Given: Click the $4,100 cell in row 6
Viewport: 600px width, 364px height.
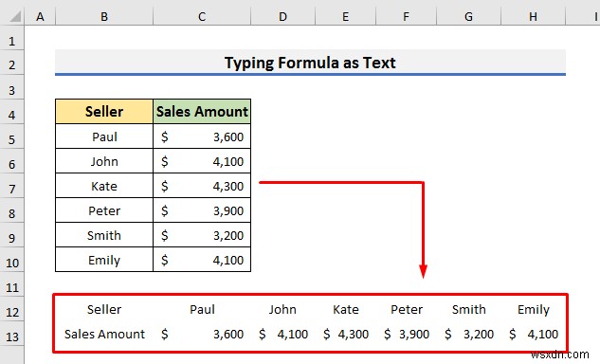Looking at the screenshot, I should click(x=202, y=161).
